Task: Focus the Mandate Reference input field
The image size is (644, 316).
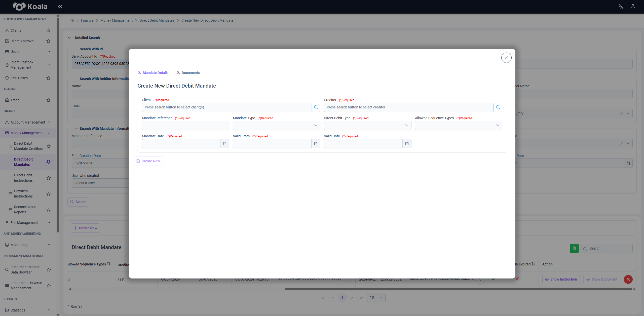Action: (x=185, y=125)
